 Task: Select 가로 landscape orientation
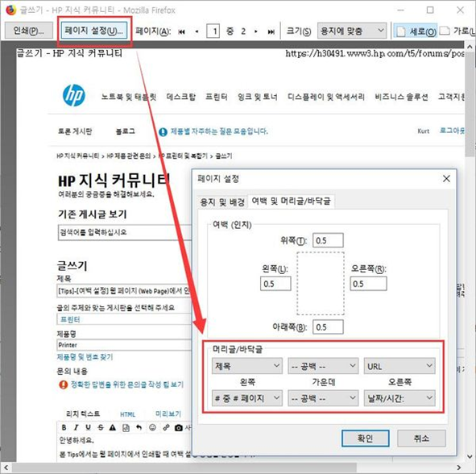click(457, 31)
